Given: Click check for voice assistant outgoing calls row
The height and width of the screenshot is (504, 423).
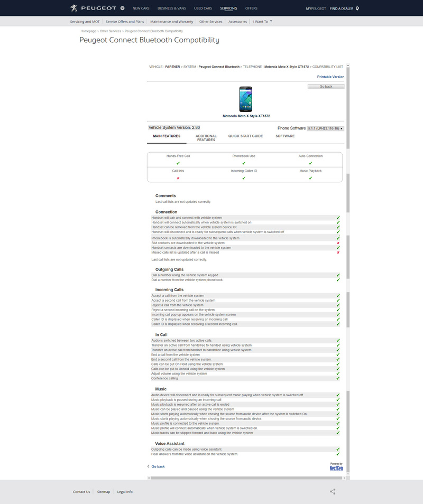Looking at the screenshot, I should click(338, 450).
